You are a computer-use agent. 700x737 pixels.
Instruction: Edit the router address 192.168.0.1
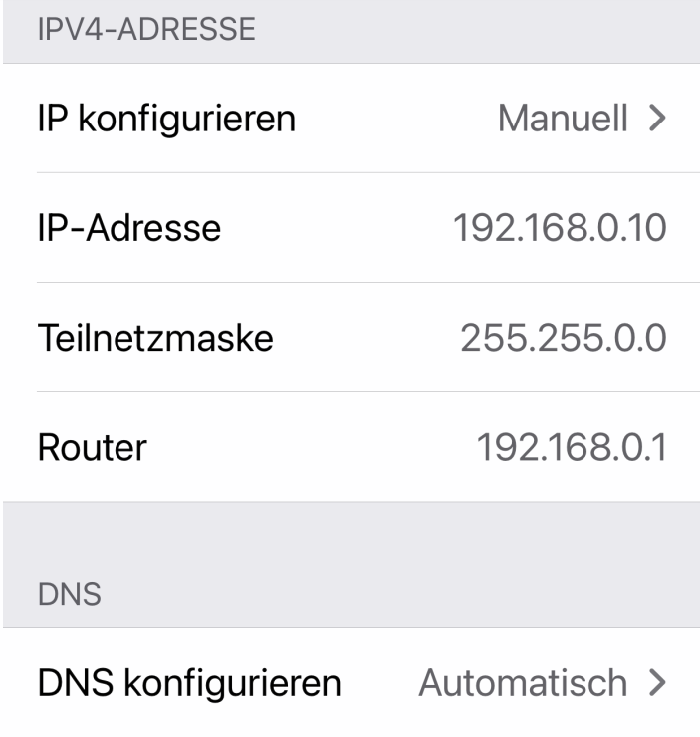coord(571,447)
